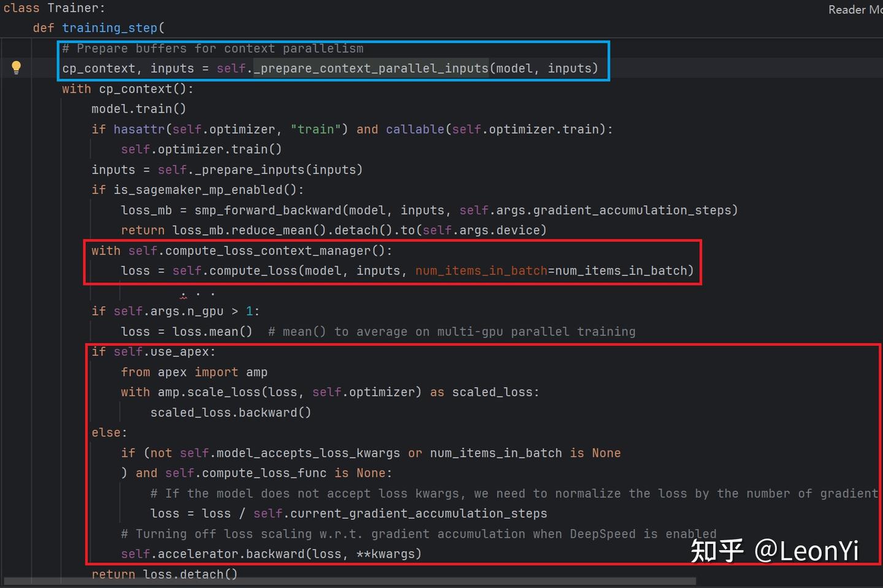Click the 'model.train()' line
883x588 pixels.
pos(139,109)
